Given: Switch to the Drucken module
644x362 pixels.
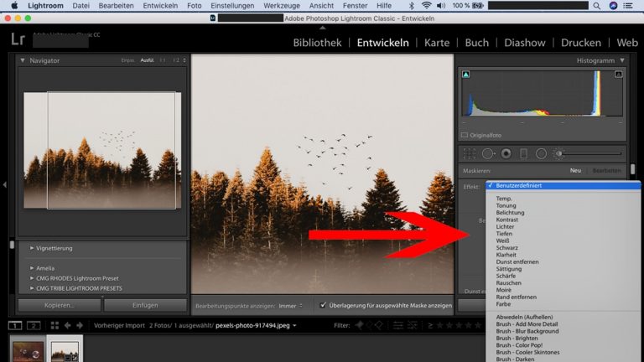Looking at the screenshot, I should tap(581, 43).
